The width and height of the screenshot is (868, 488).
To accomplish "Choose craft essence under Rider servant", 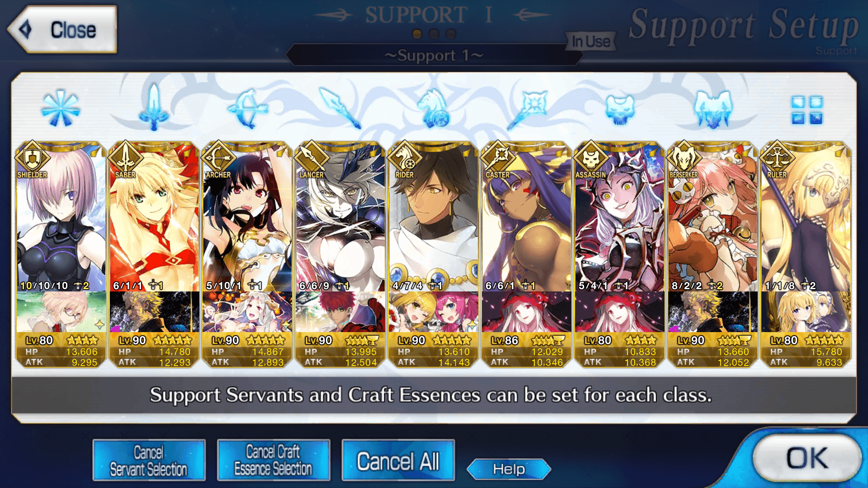I will tap(434, 312).
